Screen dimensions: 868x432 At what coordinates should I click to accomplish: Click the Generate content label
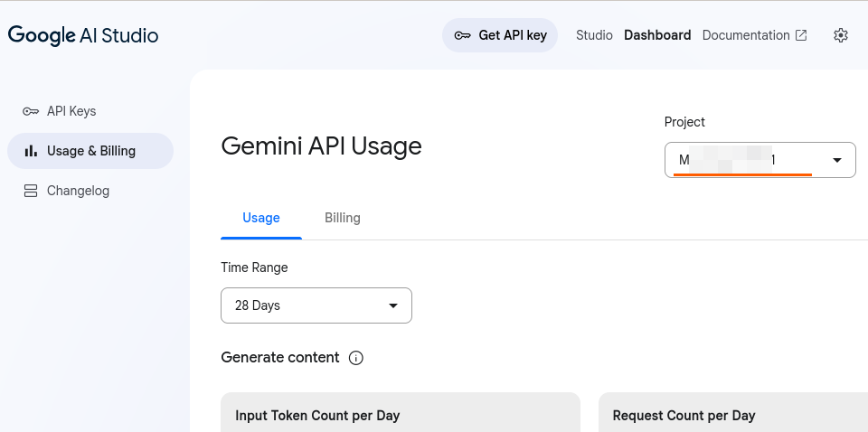click(x=280, y=357)
